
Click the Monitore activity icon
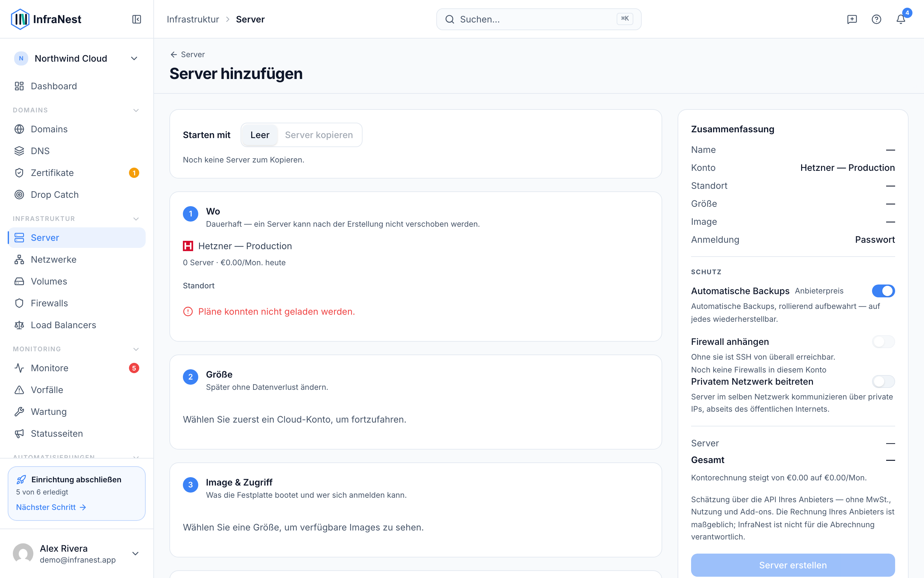19,368
